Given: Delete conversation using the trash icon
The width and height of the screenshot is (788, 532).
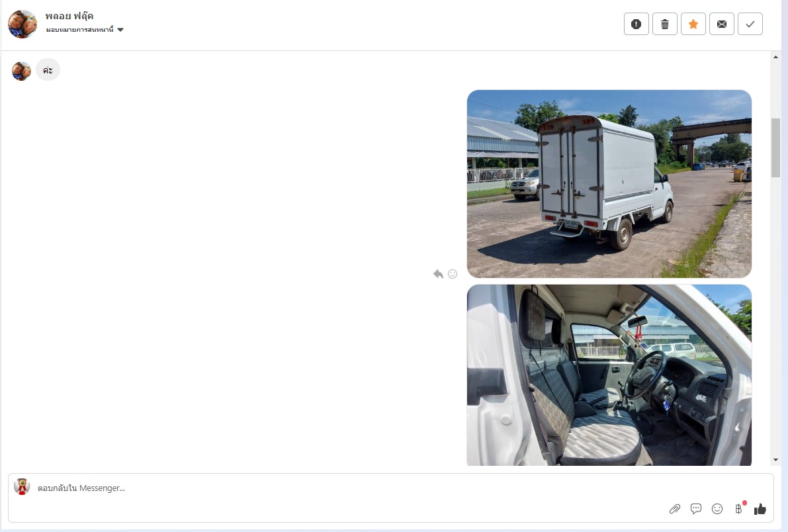Looking at the screenshot, I should 664,24.
